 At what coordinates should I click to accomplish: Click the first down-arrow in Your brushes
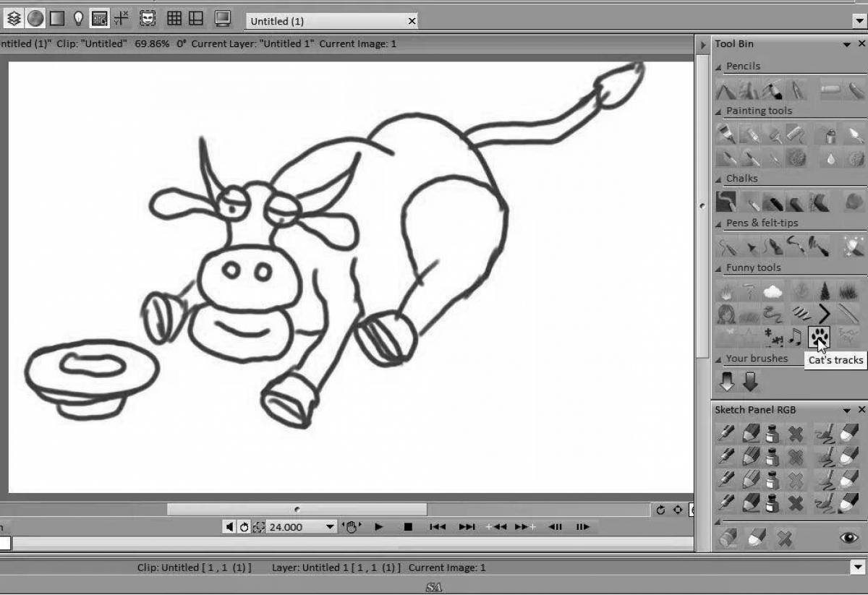tap(727, 381)
